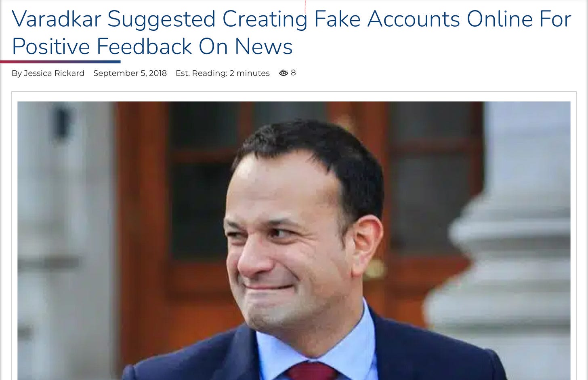The height and width of the screenshot is (380, 588).
Task: Select the headline's second line Positive Feedback On News
Action: pyautogui.click(x=152, y=46)
